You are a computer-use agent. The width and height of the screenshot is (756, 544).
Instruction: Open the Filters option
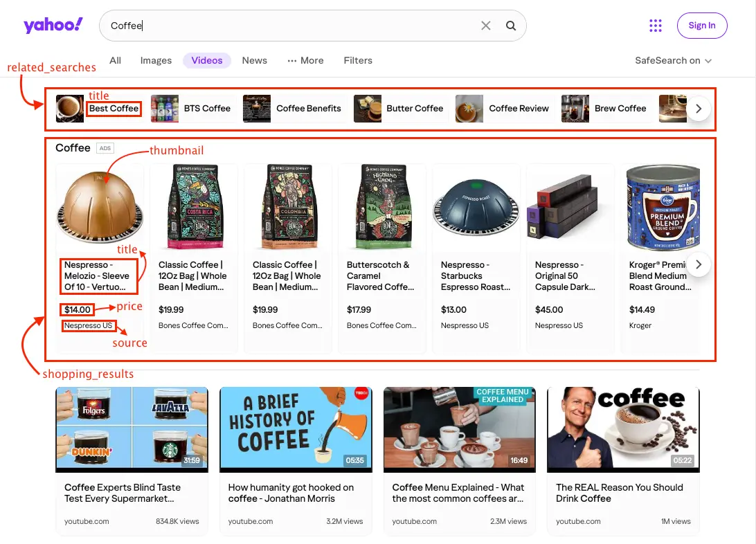pos(358,60)
